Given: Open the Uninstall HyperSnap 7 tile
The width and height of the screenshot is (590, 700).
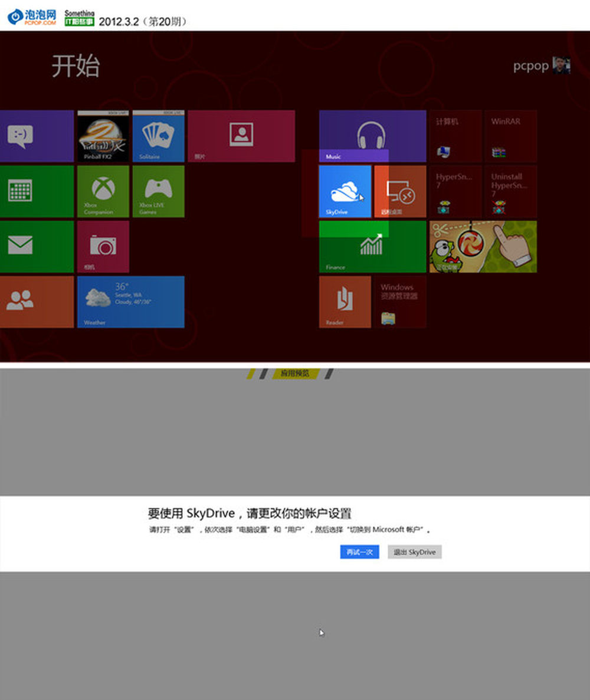Looking at the screenshot, I should tap(511, 191).
